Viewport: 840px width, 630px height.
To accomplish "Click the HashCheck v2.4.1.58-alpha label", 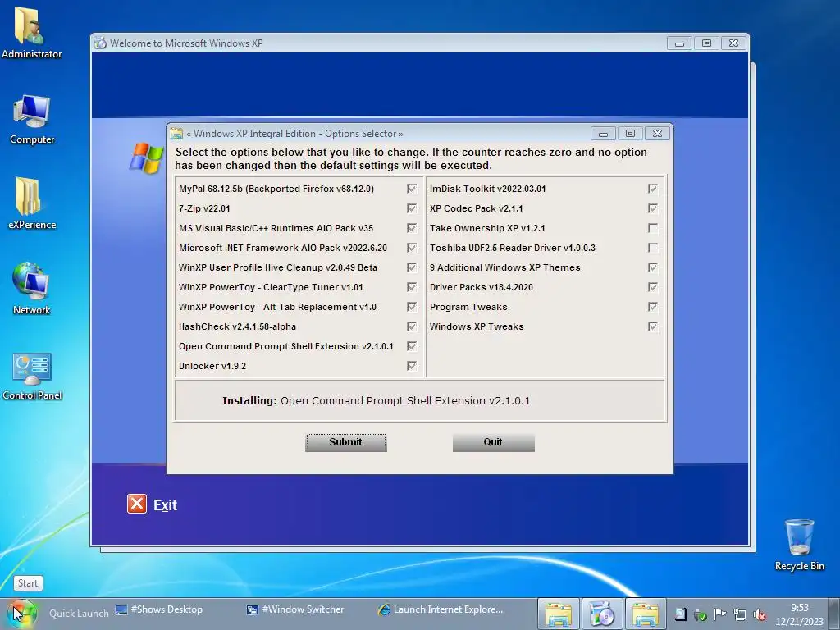I will pyautogui.click(x=237, y=326).
